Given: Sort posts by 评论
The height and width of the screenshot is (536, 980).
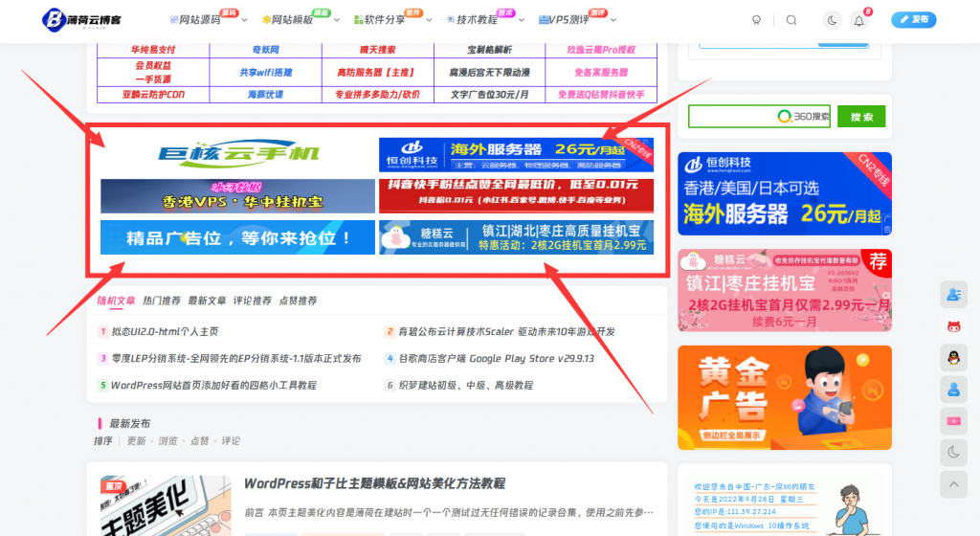Looking at the screenshot, I should coord(231,441).
